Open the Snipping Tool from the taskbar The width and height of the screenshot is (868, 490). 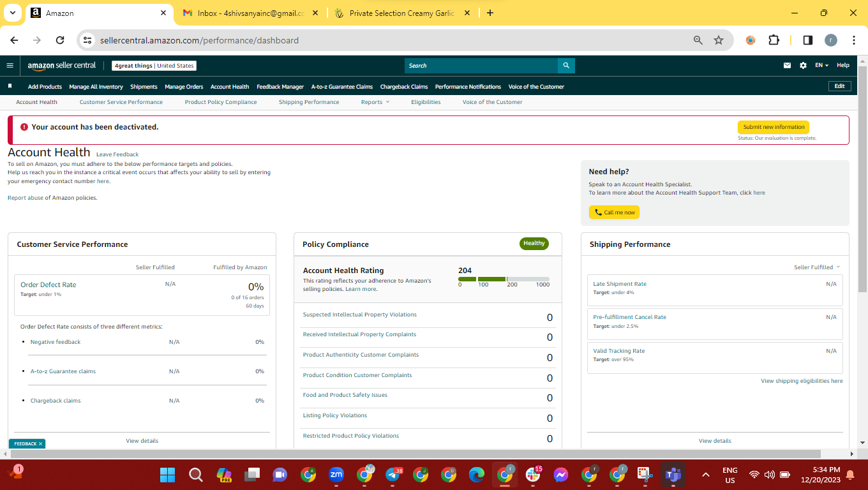point(645,475)
